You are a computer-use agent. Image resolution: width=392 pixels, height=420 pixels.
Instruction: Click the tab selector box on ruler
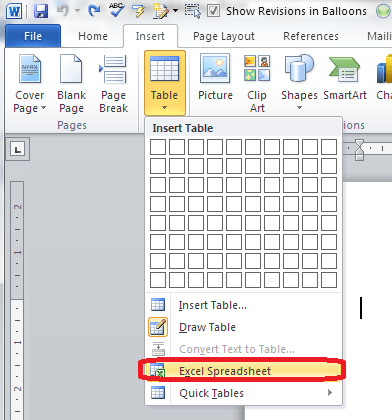[18, 149]
